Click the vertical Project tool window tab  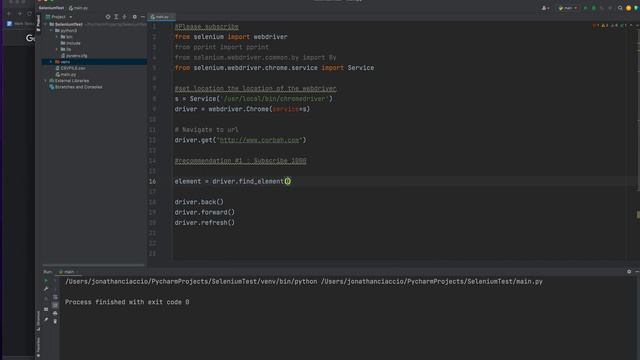pos(38,23)
